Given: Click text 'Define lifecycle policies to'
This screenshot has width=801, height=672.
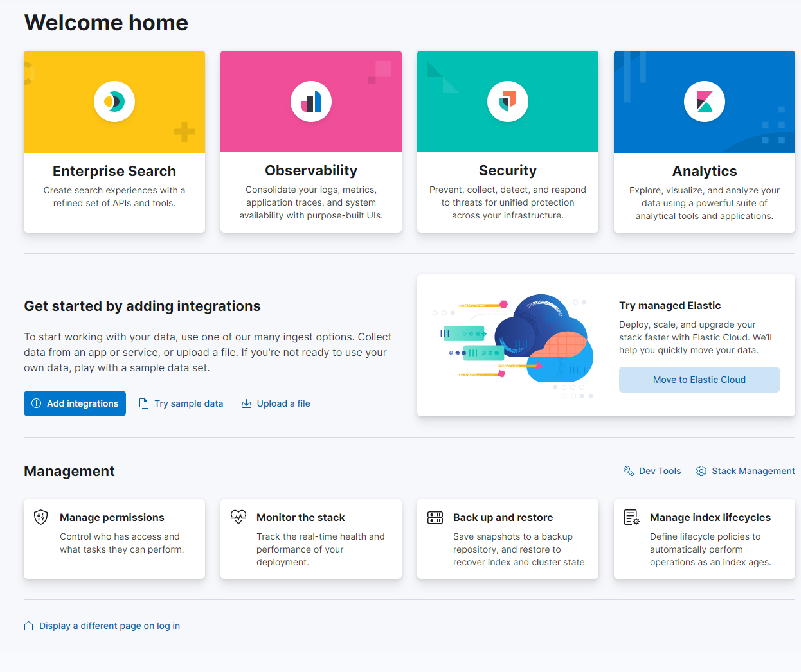Looking at the screenshot, I should 705,536.
